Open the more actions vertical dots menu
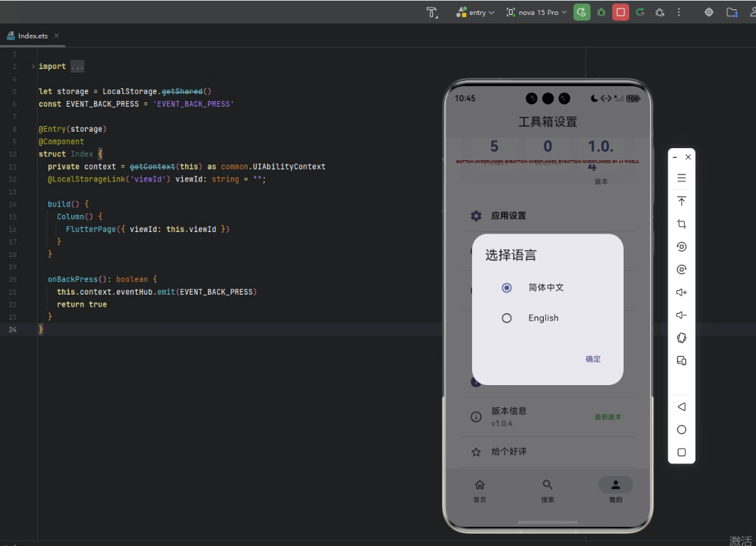Screen dimensions: 756x546 pos(679,13)
